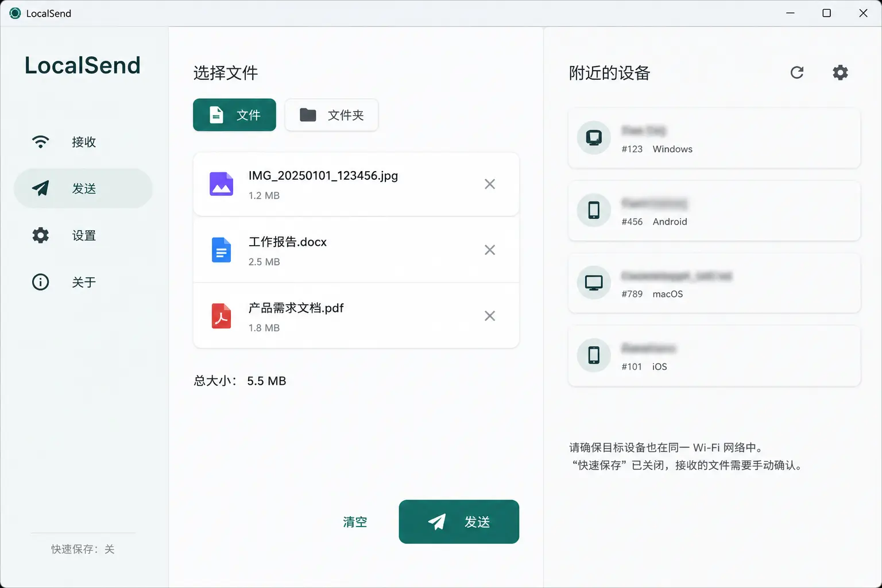
Task: Send files with the green 发送 button
Action: tap(459, 521)
